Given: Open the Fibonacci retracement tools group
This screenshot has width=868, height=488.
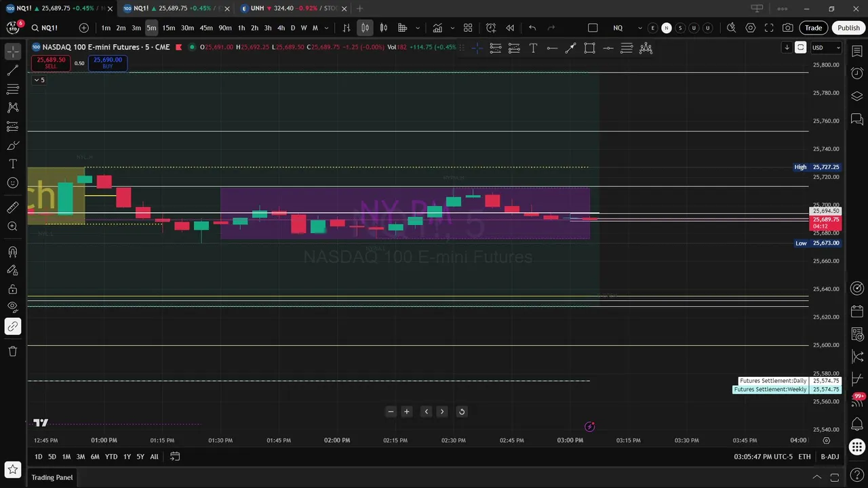Looking at the screenshot, I should coord(12,89).
